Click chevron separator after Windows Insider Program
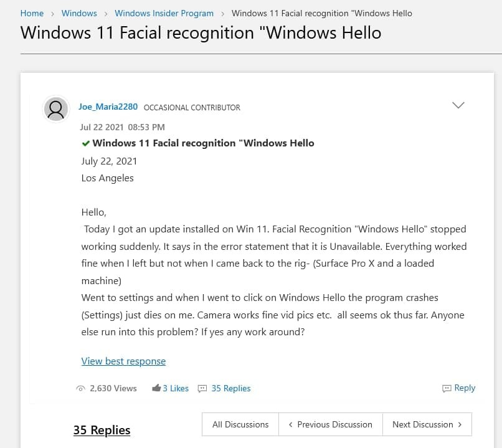Image resolution: width=502 pixels, height=448 pixels. (222, 14)
